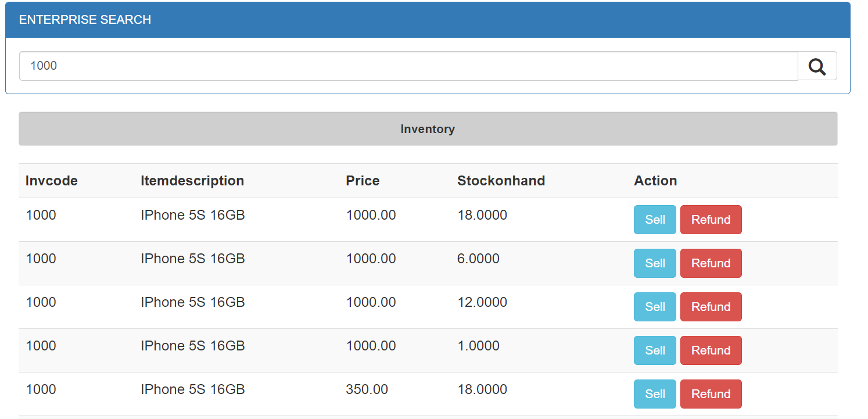Click the magnifying glass search icon
The height and width of the screenshot is (419, 868).
pyautogui.click(x=817, y=66)
